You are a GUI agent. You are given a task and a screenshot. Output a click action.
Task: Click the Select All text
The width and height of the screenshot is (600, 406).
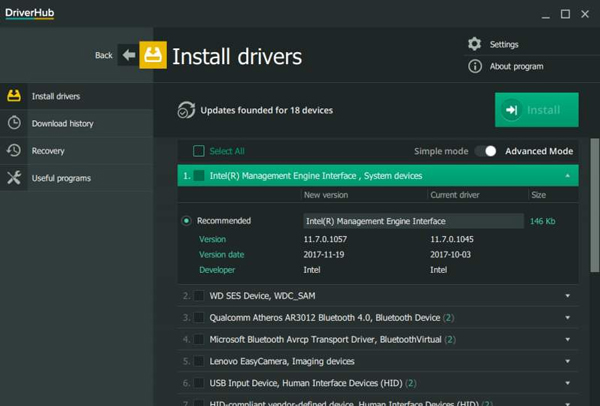227,151
